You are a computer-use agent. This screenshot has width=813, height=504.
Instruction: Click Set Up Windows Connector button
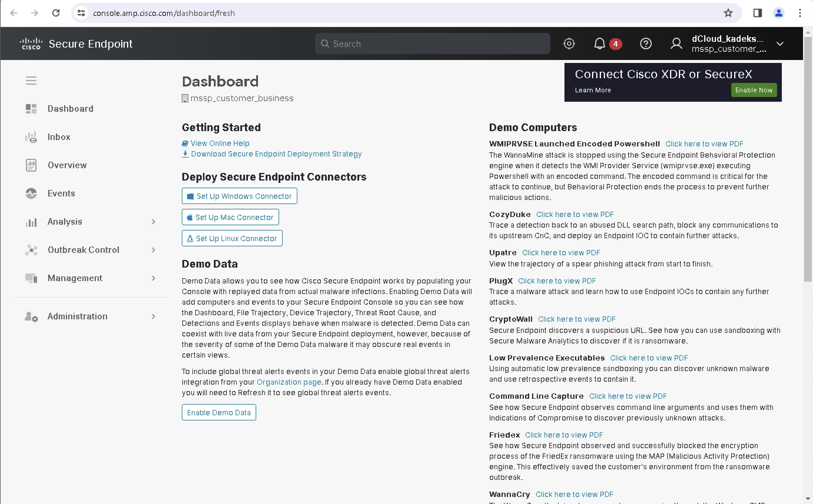click(239, 196)
